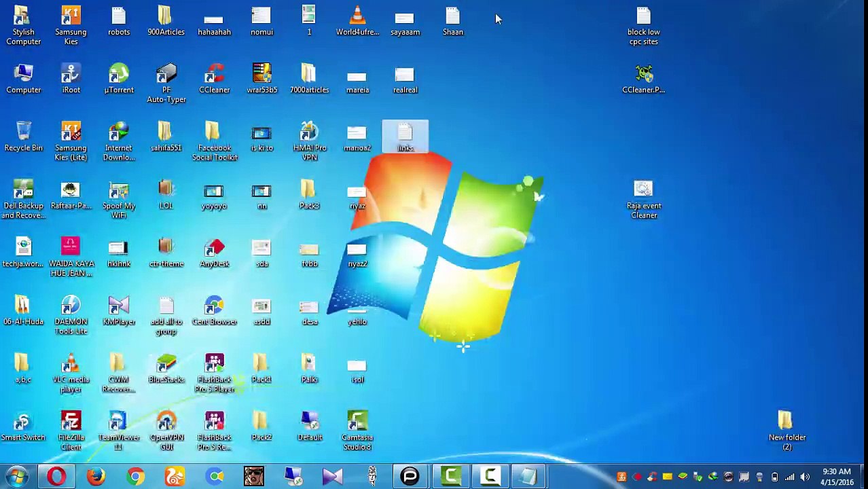Open the techja.wor... file icon
Image resolution: width=868 pixels, height=489 pixels.
(x=23, y=252)
